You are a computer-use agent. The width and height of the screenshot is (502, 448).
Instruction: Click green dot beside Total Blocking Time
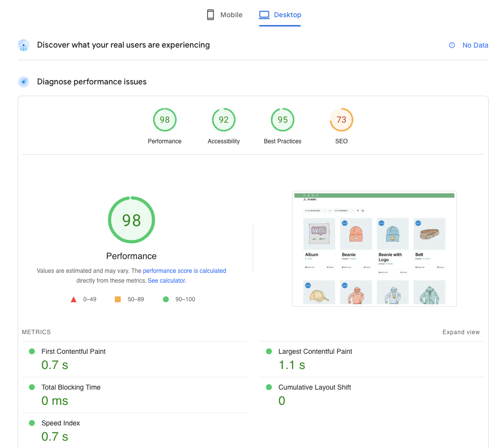point(32,387)
